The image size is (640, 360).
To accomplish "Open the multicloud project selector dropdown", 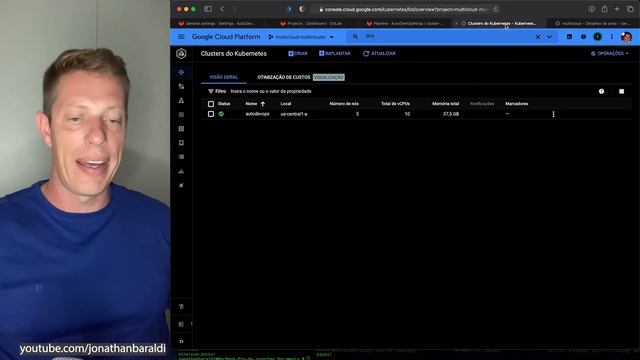I will coord(301,37).
